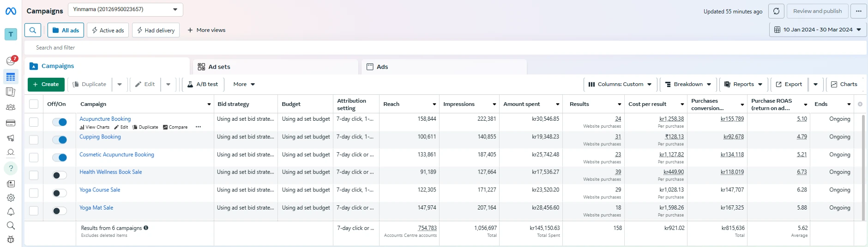
Task: Open the audiences people icon in sidebar
Action: pyautogui.click(x=11, y=107)
